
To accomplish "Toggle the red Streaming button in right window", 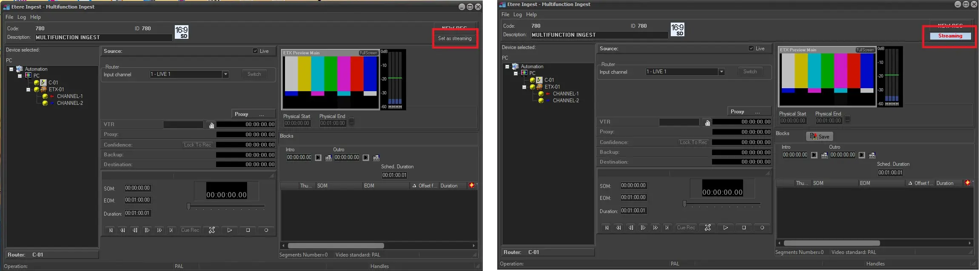I will pyautogui.click(x=950, y=36).
